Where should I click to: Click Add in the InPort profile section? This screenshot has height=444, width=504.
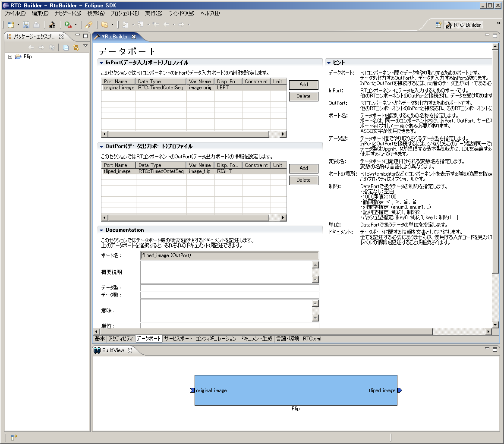click(x=303, y=85)
